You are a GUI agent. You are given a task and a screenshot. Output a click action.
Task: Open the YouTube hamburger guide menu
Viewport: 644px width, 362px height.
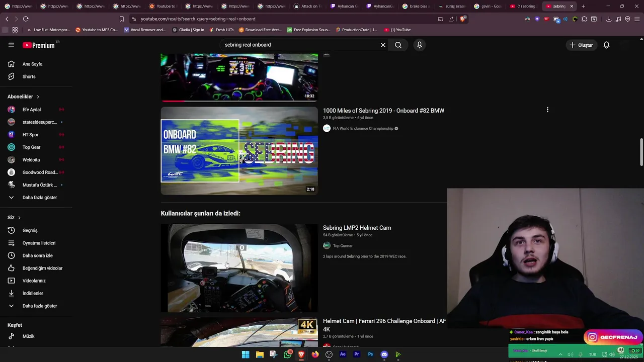(11, 45)
